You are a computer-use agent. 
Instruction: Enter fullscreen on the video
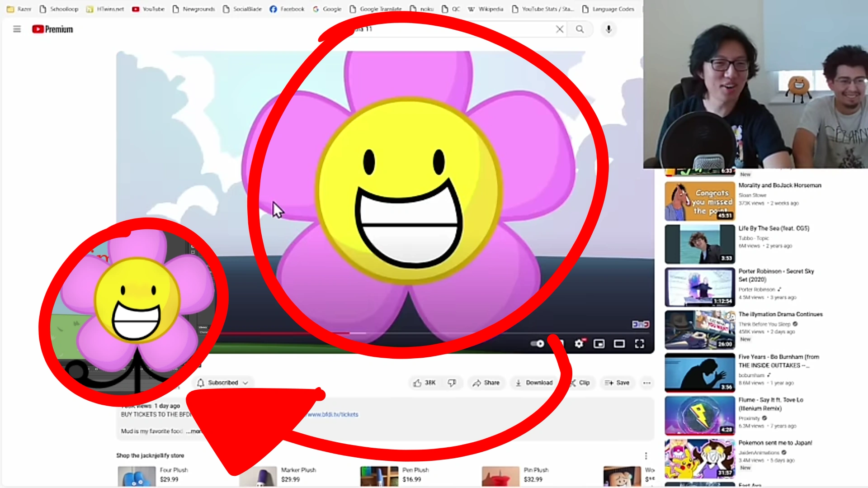[x=639, y=344]
